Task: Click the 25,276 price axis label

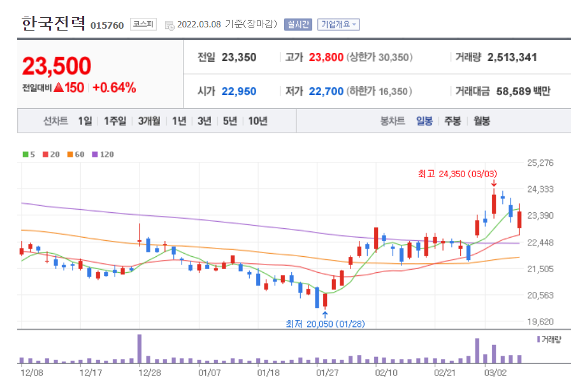Action: 540,163
